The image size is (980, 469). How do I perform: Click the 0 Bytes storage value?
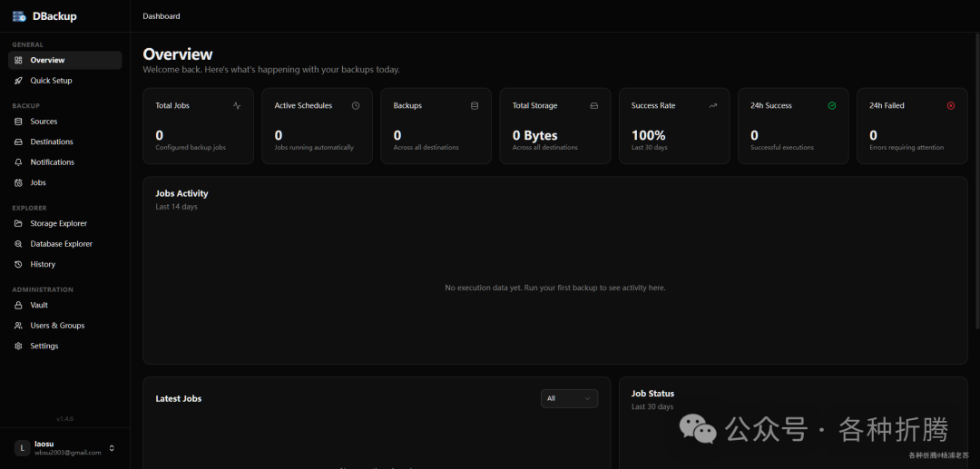pyautogui.click(x=535, y=135)
